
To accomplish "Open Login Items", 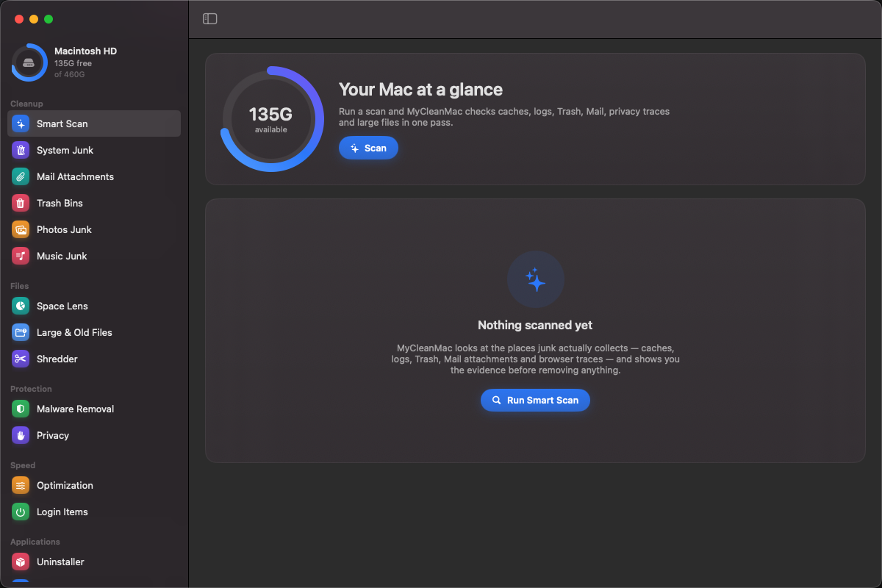I will (x=94, y=512).
